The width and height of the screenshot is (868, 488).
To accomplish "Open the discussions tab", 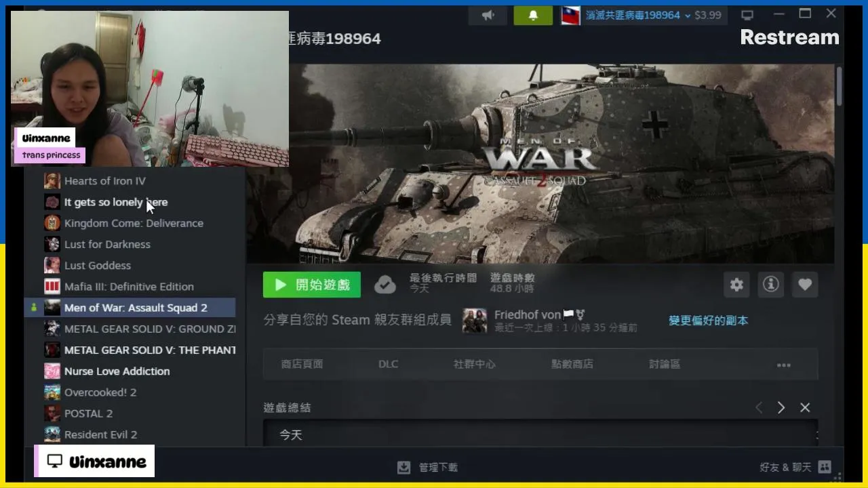I will coord(665,364).
